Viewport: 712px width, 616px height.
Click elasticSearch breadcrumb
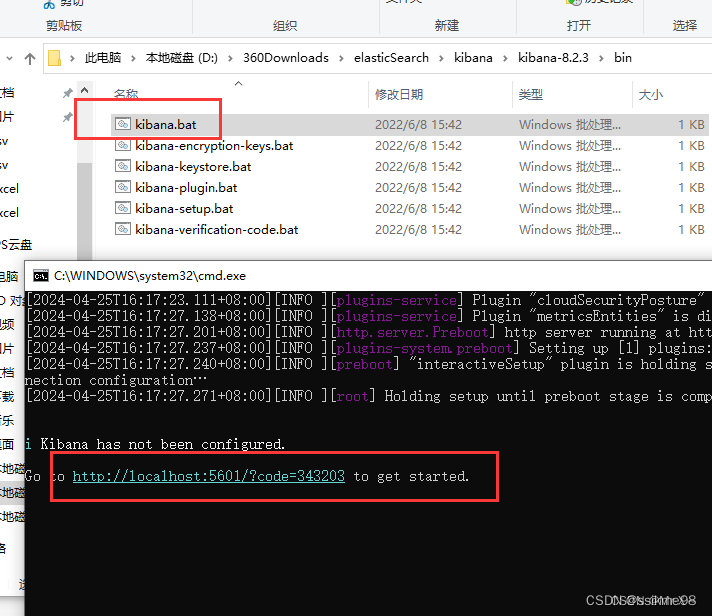(391, 58)
